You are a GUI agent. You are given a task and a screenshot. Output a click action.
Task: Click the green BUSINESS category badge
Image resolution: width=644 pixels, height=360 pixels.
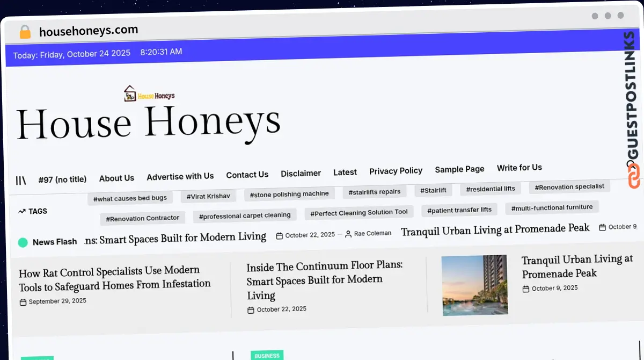[267, 356]
